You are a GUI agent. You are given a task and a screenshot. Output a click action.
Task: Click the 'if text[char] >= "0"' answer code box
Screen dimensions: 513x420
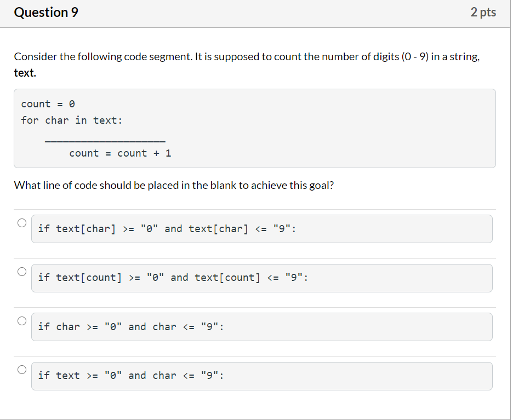pos(262,229)
